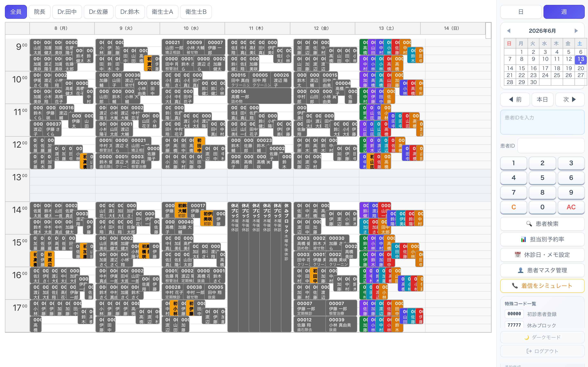Open 休診日・メモ設定 calendar icon button

[x=542, y=255]
